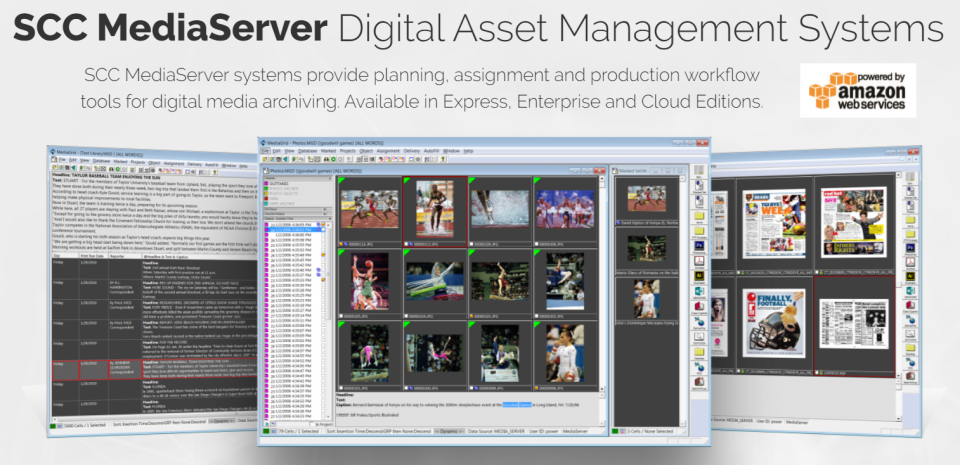Launch Photoshop icon in center window sidebar

click(x=699, y=245)
